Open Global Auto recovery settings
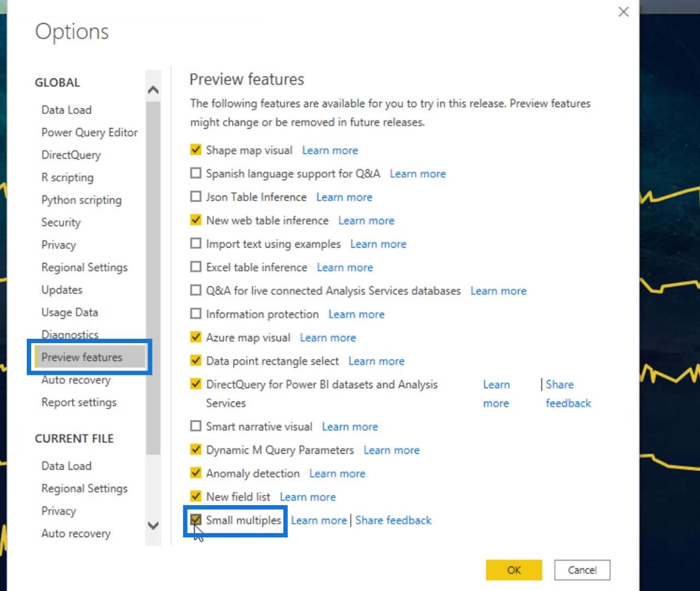Screen dimensions: 700x591 tap(76, 380)
